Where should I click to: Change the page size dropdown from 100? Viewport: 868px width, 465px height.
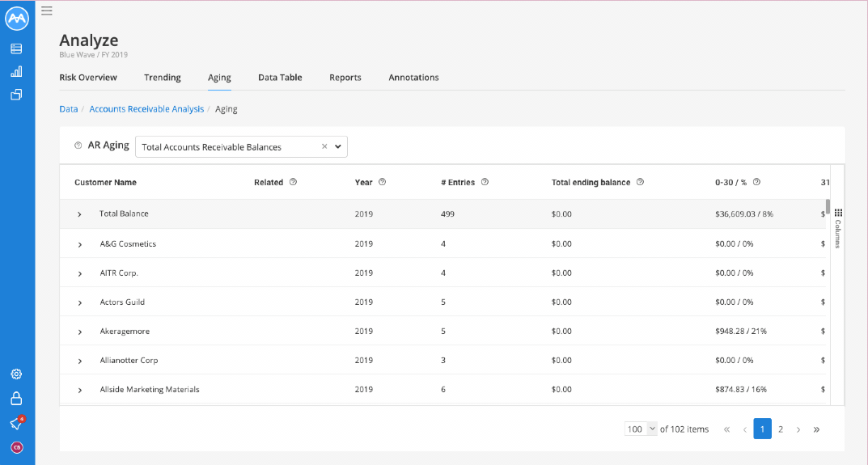click(641, 429)
